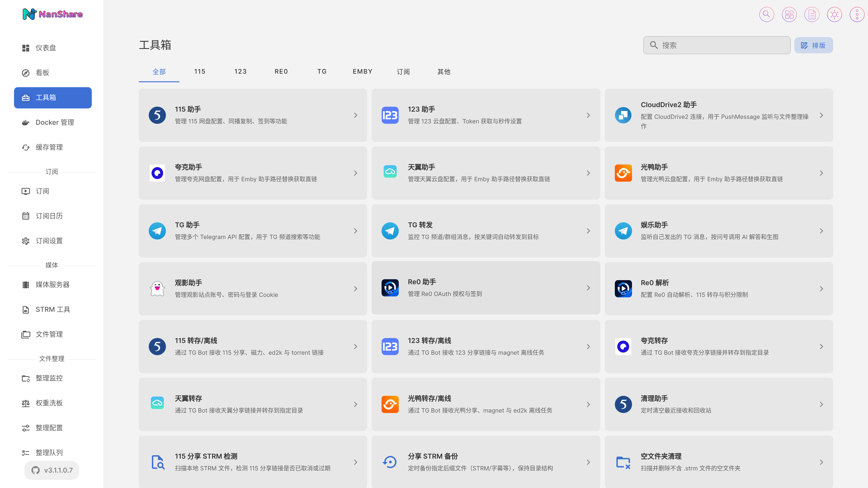Click the NanShare logo
This screenshot has height=488, width=868.
tap(53, 14)
